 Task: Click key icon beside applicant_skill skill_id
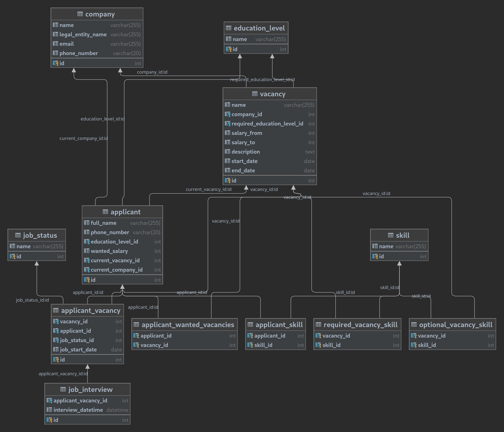click(x=250, y=345)
